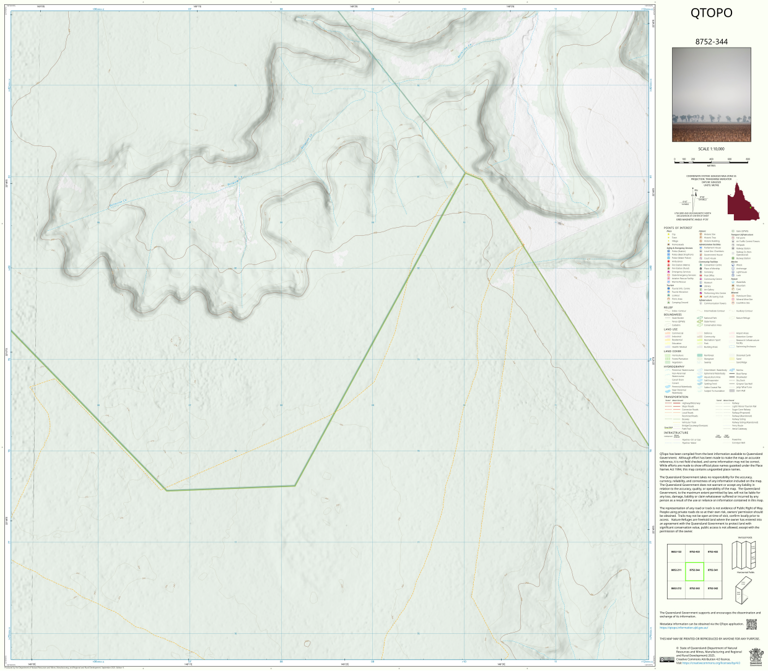Click the maroon Queensland locator map
The width and height of the screenshot is (768, 671).
(743, 201)
